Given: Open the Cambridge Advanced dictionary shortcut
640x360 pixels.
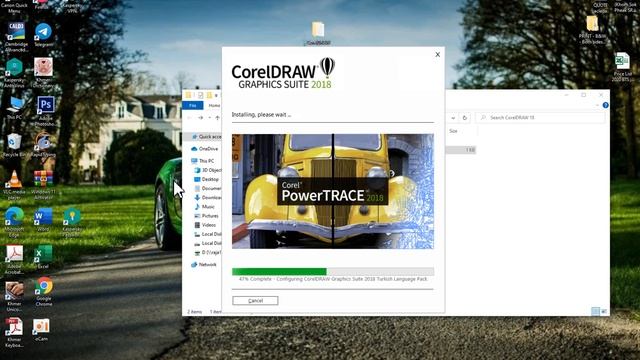Looking at the screenshot, I should [x=16, y=37].
